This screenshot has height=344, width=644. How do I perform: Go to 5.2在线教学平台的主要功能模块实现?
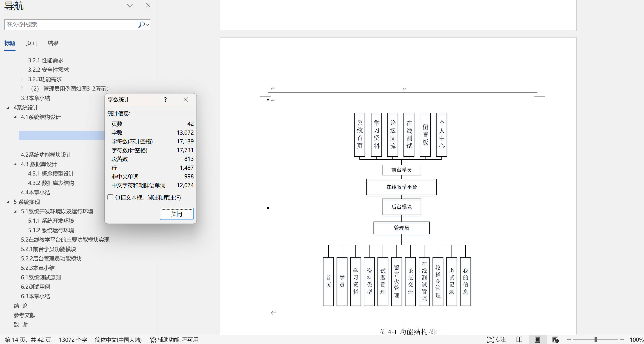[65, 240]
